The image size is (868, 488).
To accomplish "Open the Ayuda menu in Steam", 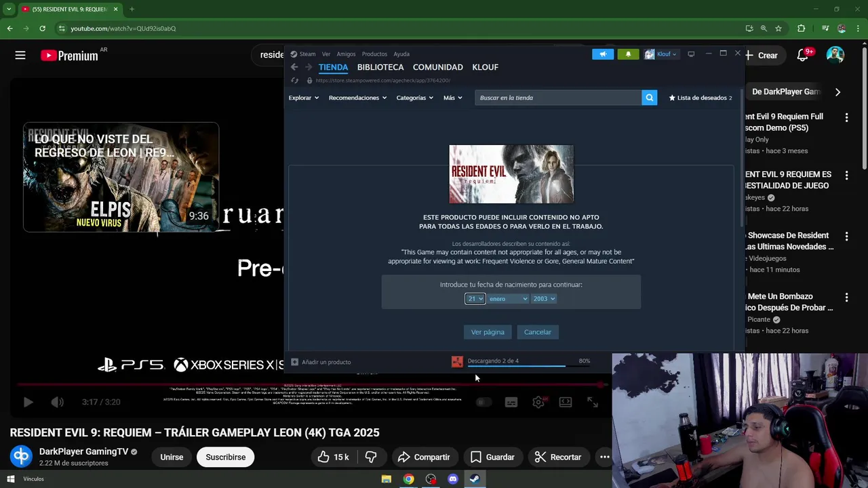I will 401,54.
